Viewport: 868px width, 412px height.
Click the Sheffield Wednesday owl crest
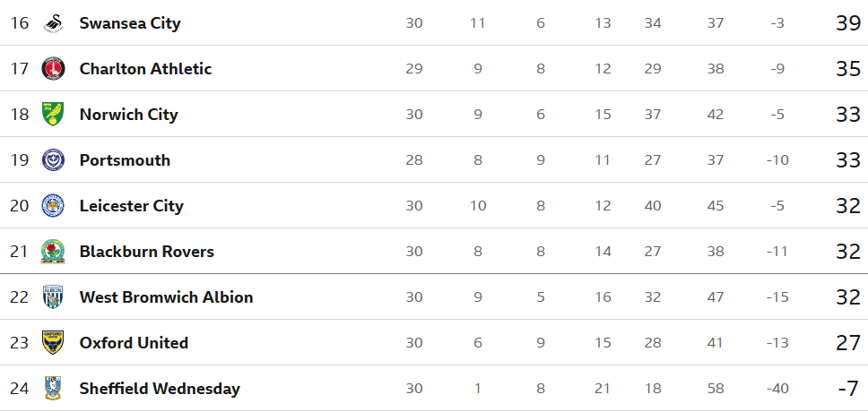[53, 388]
